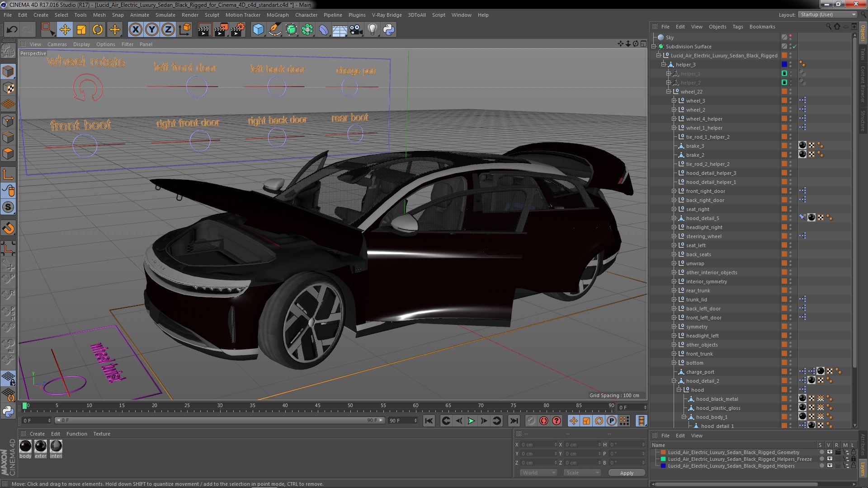Click green color swatch of Helpers_Freeze layer
This screenshot has width=868, height=488.
pyautogui.click(x=663, y=459)
